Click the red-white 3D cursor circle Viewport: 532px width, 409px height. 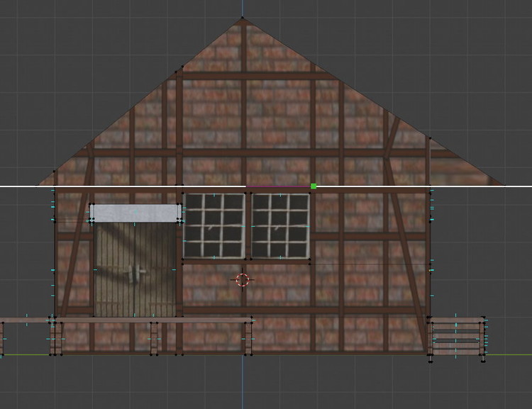tap(243, 280)
